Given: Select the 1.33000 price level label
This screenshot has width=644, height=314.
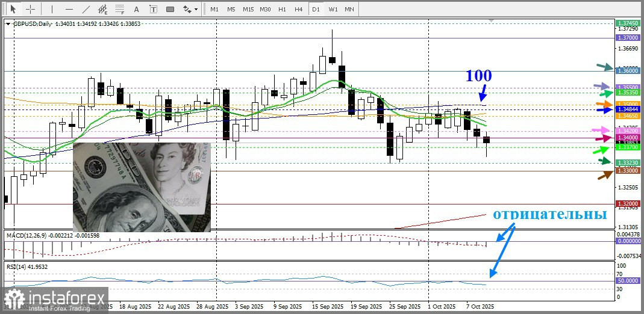Looking at the screenshot, I should [628, 170].
